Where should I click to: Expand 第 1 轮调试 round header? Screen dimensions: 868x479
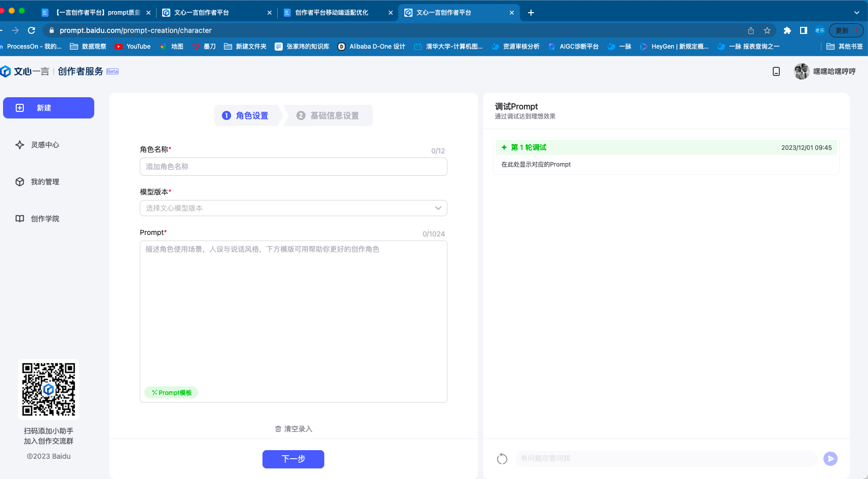coord(666,147)
